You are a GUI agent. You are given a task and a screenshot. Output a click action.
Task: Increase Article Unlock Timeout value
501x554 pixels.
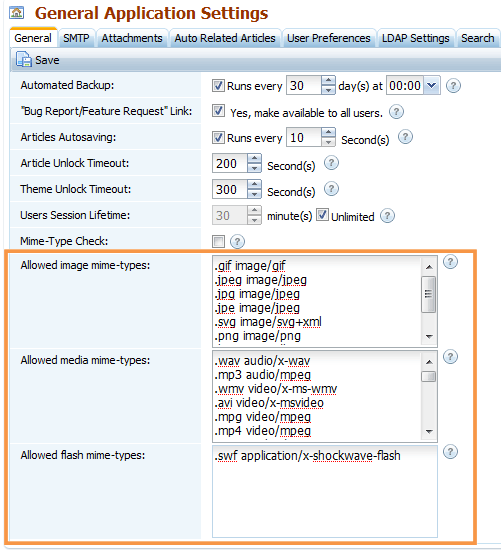[254, 159]
